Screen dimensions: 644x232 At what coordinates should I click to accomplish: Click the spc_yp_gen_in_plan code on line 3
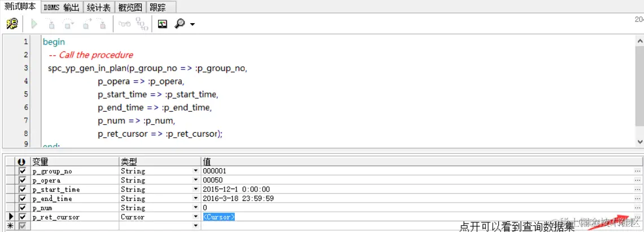point(147,68)
